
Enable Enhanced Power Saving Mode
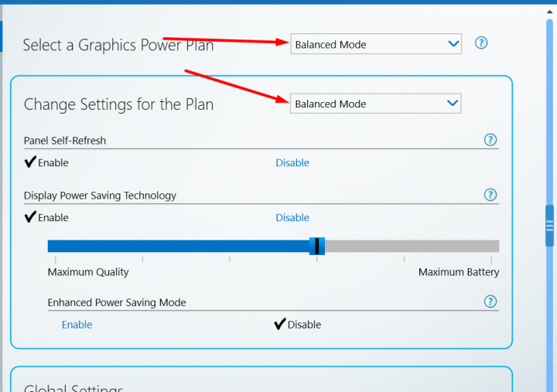(x=77, y=325)
